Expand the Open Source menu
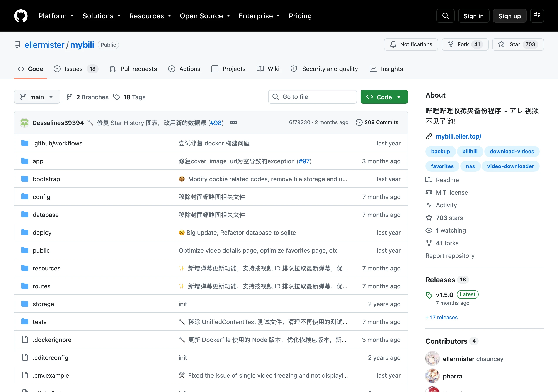Viewport: 558px width, 392px height. click(x=205, y=16)
